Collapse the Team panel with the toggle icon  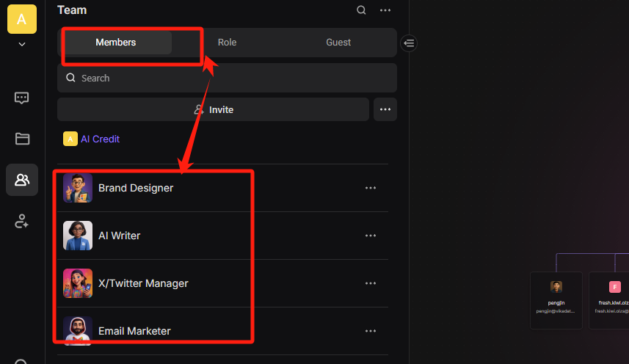[410, 43]
